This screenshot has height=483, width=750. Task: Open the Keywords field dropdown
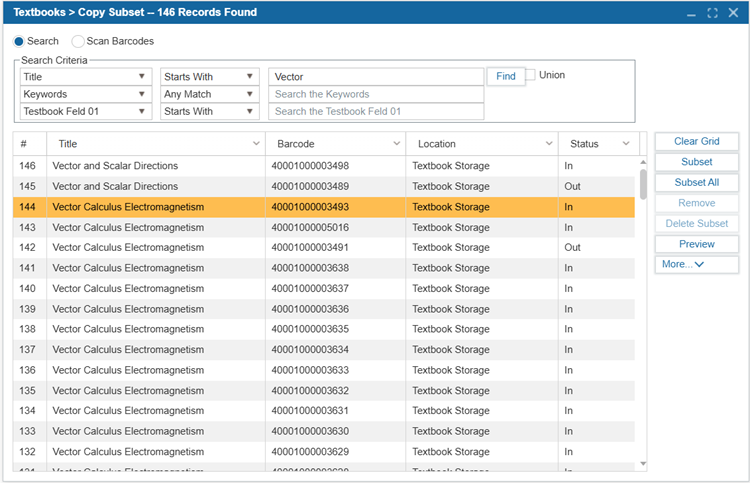(86, 94)
